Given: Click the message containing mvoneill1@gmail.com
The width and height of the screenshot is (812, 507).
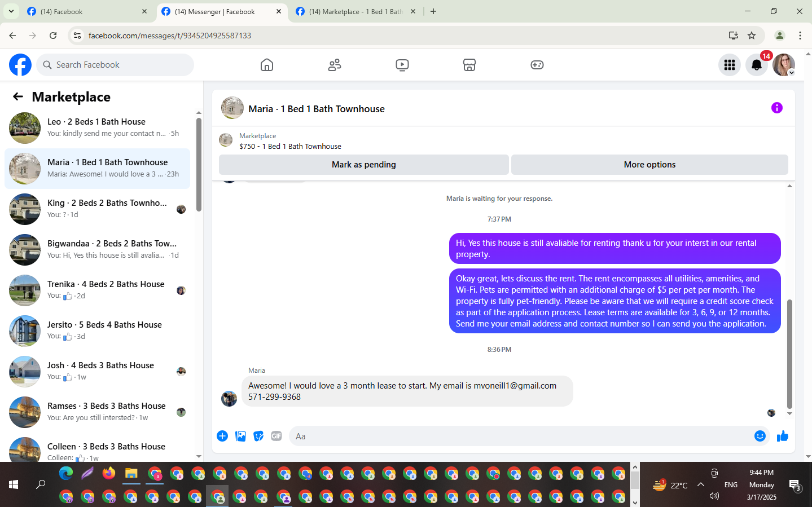Looking at the screenshot, I should coord(407,391).
